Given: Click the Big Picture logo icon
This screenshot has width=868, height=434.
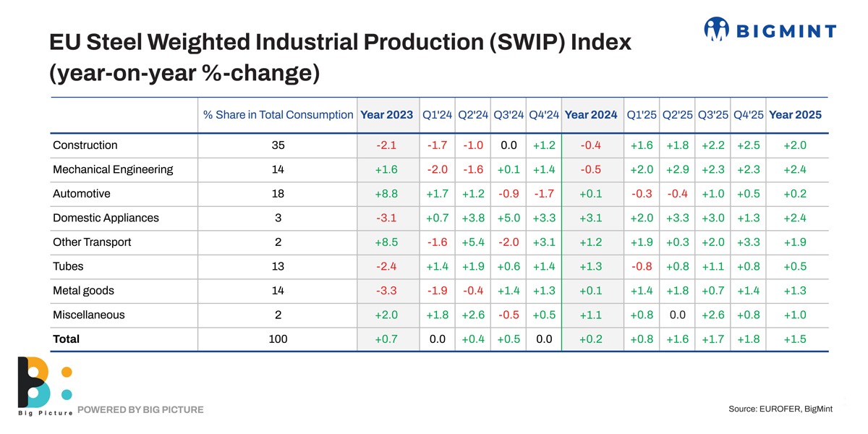Looking at the screenshot, I should tap(43, 383).
